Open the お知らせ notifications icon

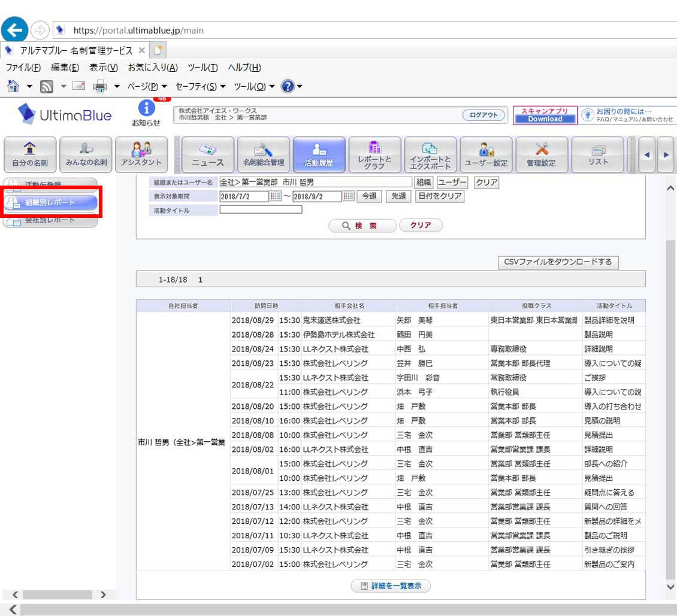[146, 113]
